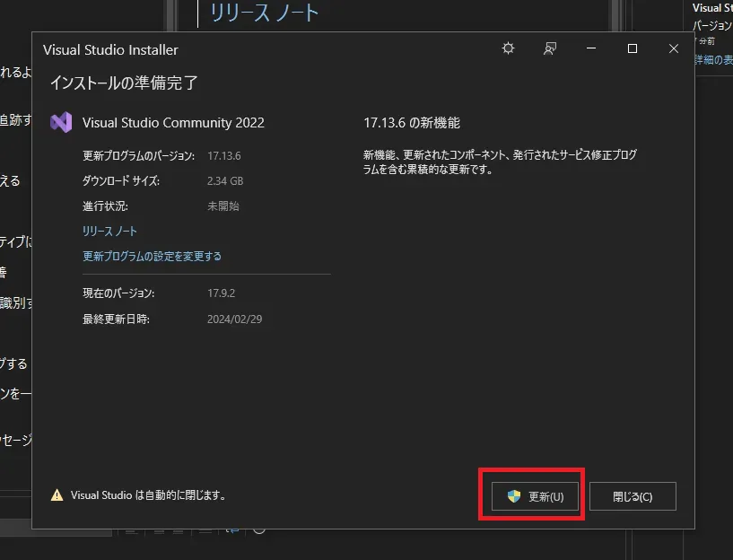This screenshot has width=733, height=560.
Task: Click the 更新(U) update button
Action: (535, 496)
